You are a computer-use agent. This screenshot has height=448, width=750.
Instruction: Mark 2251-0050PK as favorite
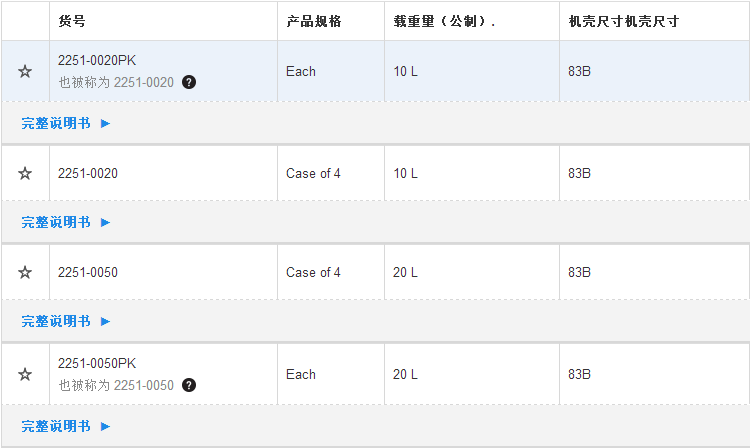pos(25,374)
